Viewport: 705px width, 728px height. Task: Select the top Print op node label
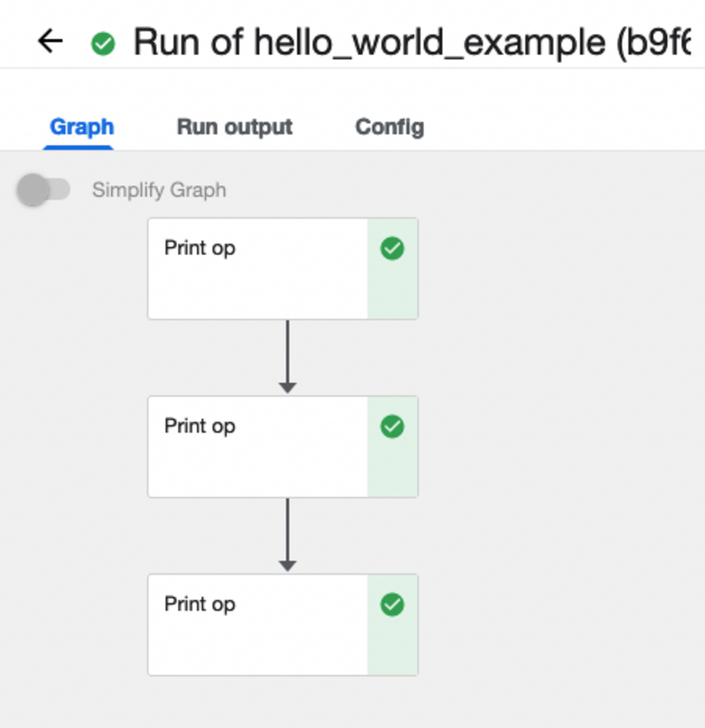(x=200, y=248)
